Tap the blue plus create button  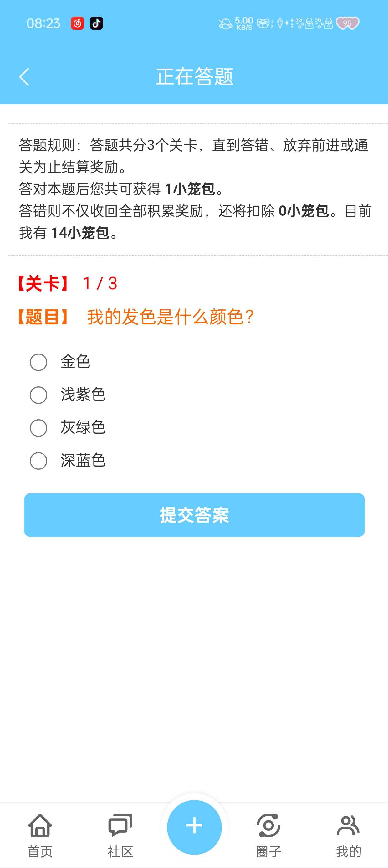tap(194, 827)
